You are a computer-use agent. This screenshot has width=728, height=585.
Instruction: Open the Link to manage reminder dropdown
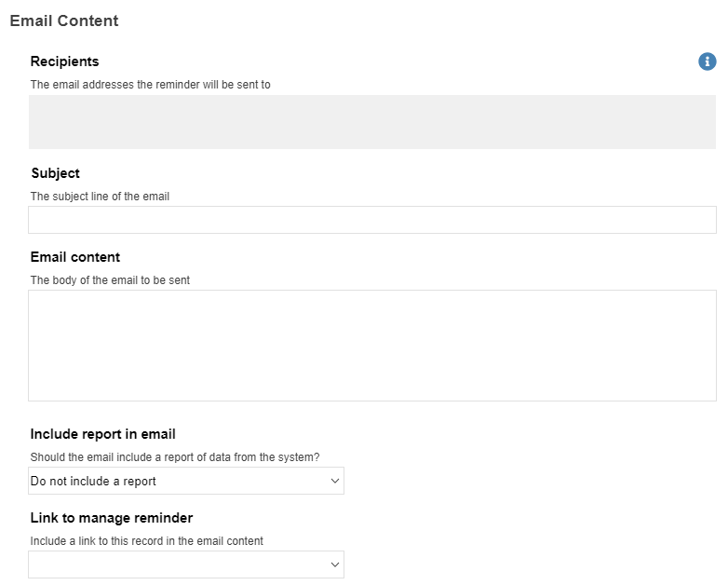coord(186,565)
